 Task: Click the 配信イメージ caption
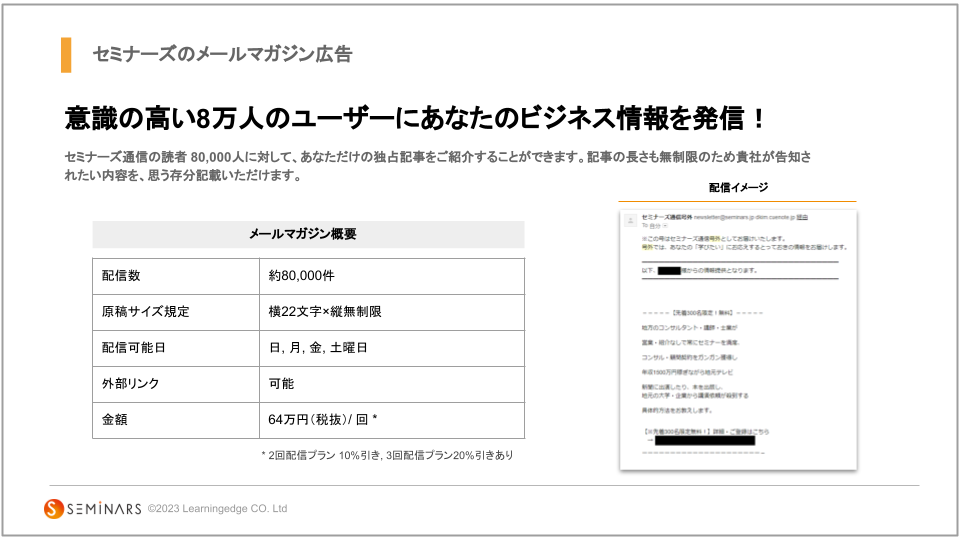(738, 187)
